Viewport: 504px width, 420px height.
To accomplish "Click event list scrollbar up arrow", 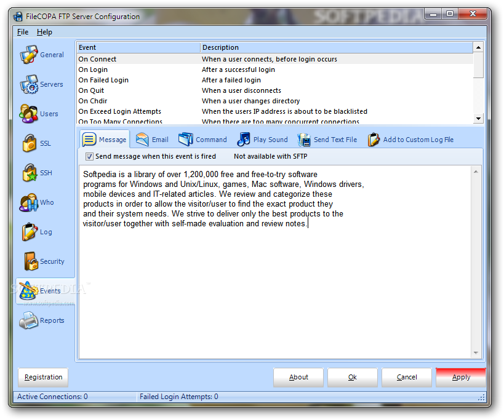I will coord(478,47).
